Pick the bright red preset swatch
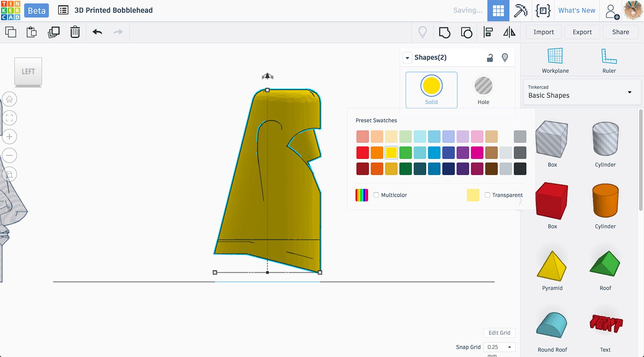The height and width of the screenshot is (357, 644). tap(363, 153)
